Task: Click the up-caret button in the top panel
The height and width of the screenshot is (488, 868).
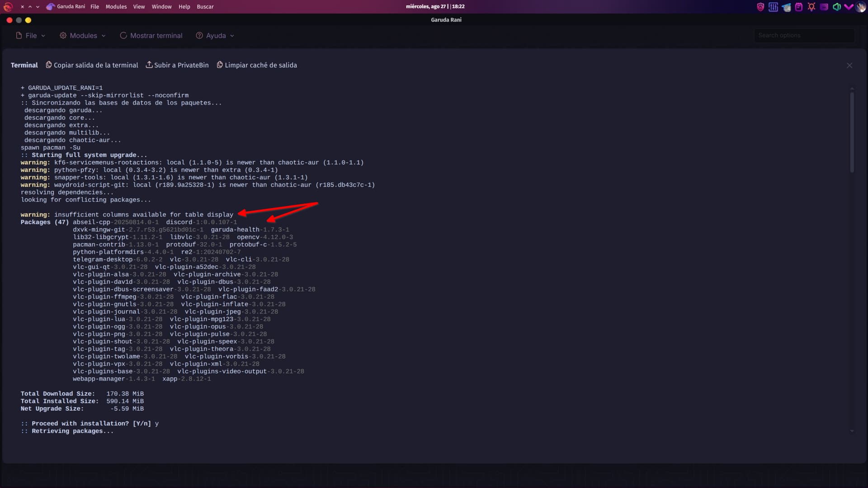Action: [30, 7]
